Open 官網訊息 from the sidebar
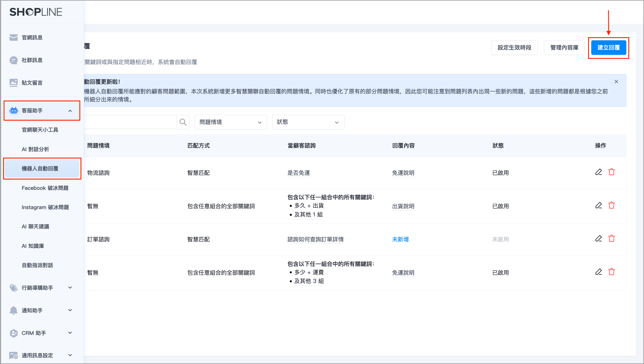This screenshot has width=644, height=364. coord(32,38)
